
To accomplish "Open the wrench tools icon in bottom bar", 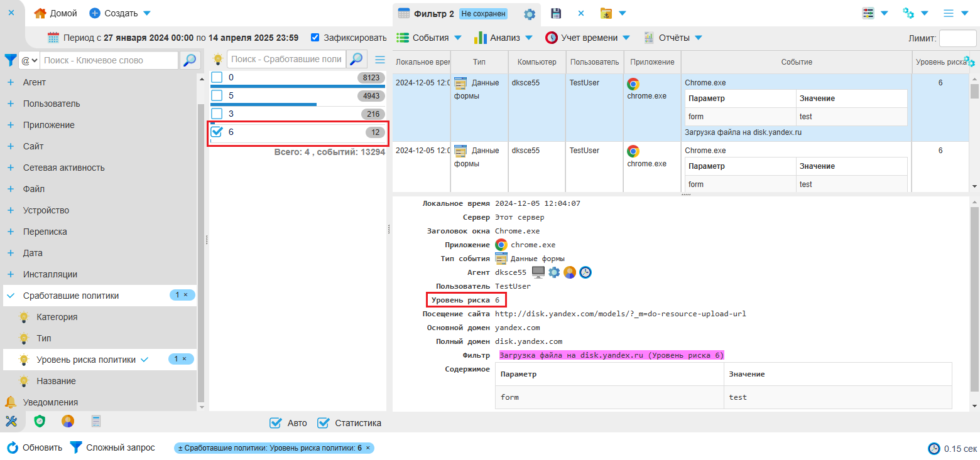I will (11, 421).
